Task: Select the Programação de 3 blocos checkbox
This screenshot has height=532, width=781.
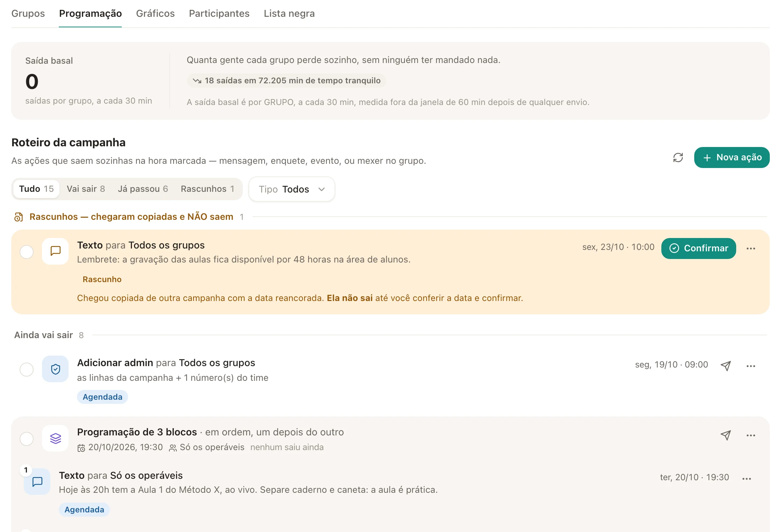Action: [x=27, y=439]
